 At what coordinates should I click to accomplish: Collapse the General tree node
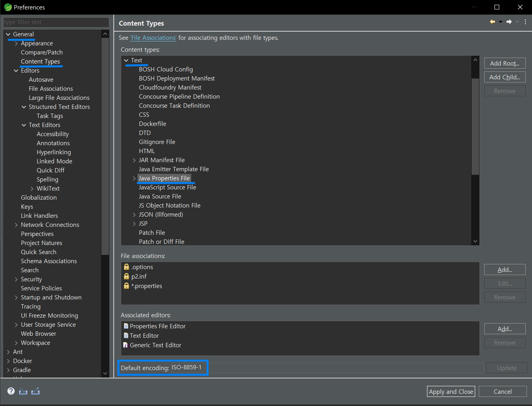coord(8,34)
